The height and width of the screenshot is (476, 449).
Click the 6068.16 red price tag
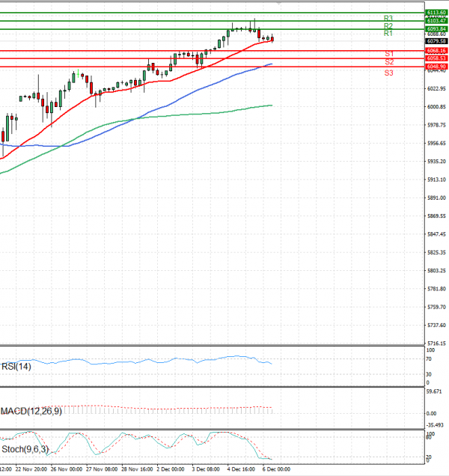436,50
